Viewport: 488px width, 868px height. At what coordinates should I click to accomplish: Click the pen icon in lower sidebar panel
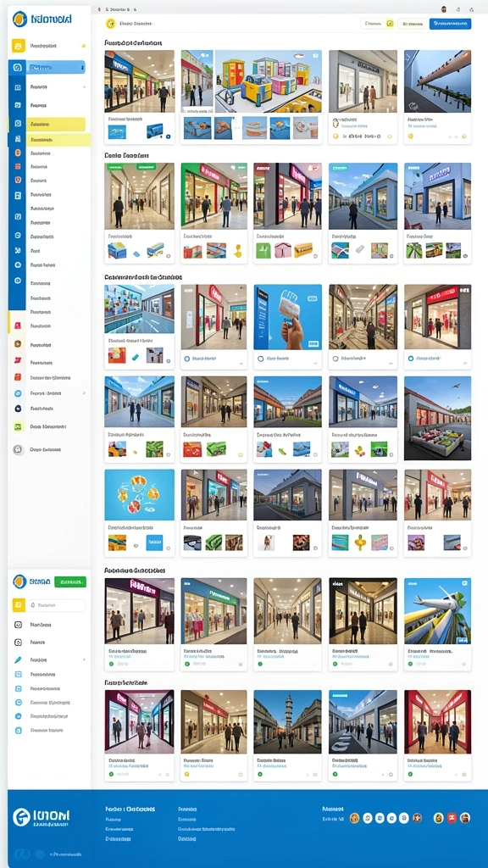coord(19,659)
